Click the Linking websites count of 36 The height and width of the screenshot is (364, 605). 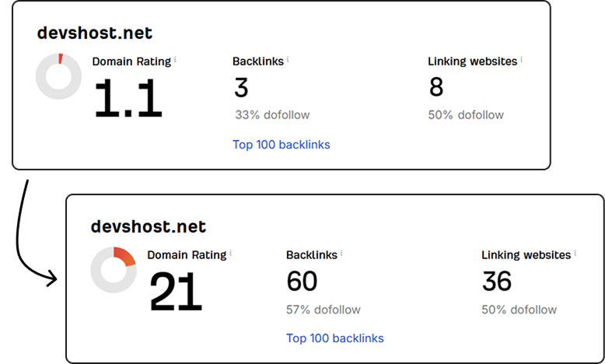pyautogui.click(x=497, y=282)
